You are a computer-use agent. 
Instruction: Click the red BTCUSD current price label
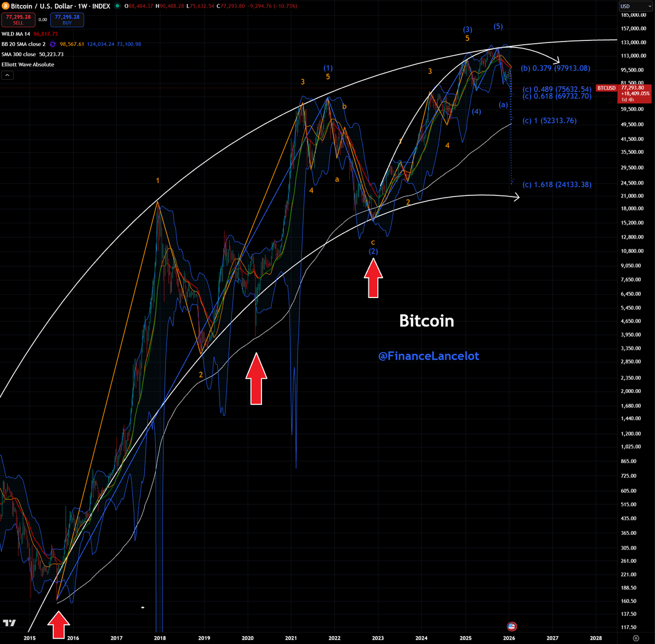pos(606,88)
